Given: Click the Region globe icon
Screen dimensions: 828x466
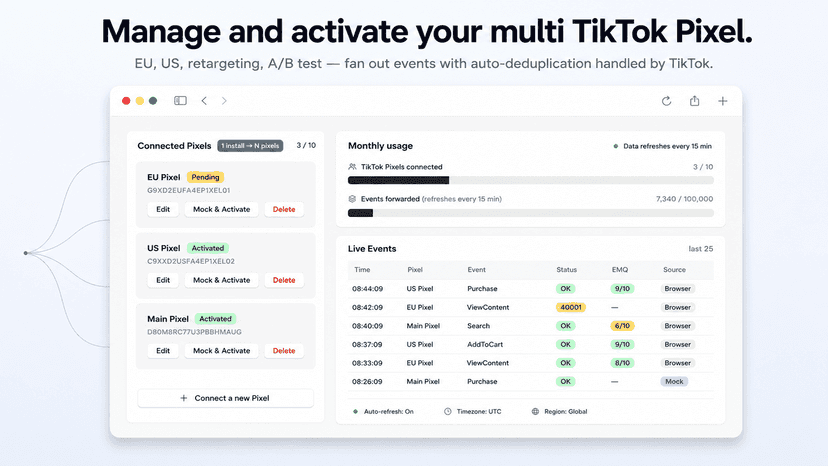Looking at the screenshot, I should click(535, 411).
